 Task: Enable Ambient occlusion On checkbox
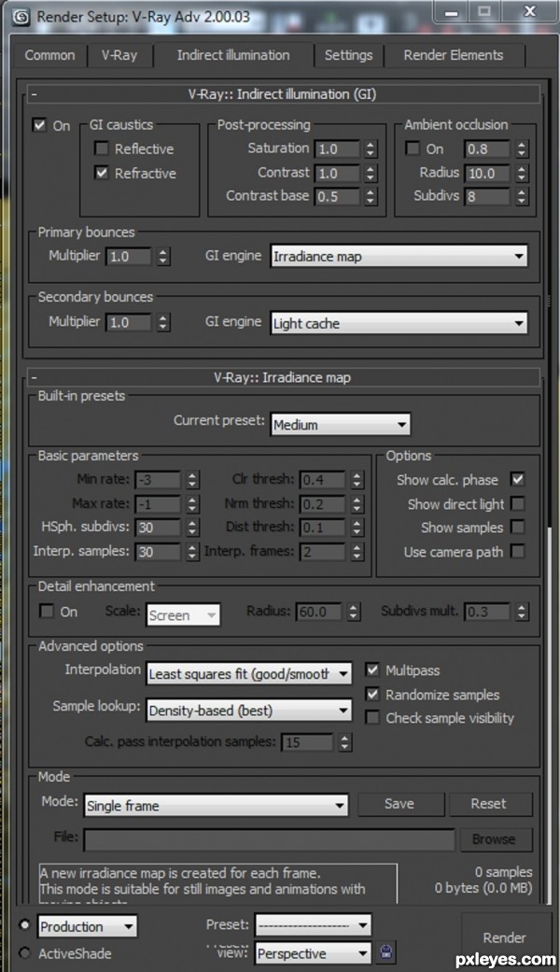413,148
